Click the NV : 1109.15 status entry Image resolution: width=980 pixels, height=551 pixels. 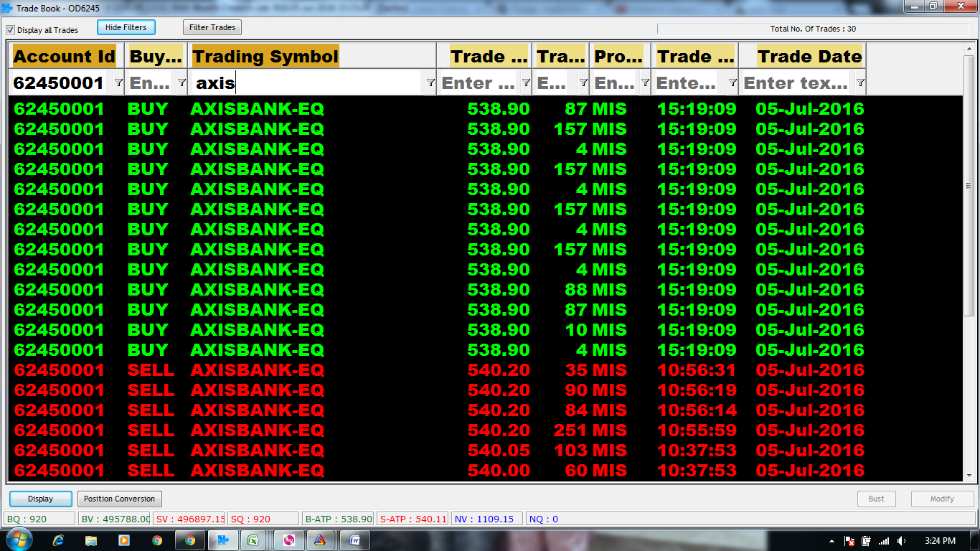pyautogui.click(x=487, y=519)
